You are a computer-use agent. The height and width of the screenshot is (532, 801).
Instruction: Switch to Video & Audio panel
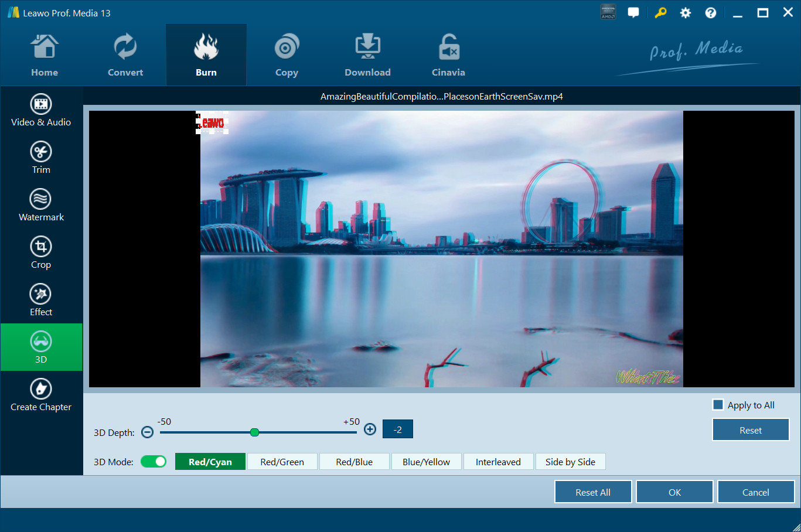[41, 110]
